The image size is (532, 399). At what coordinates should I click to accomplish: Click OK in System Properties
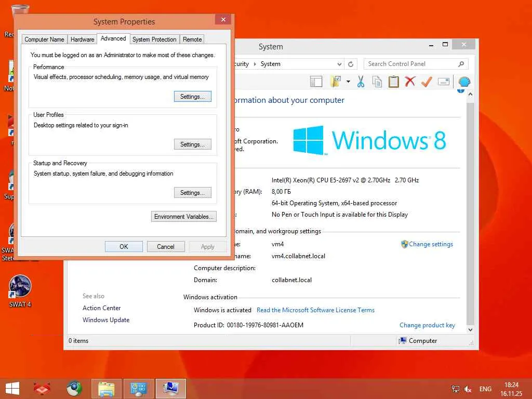[x=124, y=247]
